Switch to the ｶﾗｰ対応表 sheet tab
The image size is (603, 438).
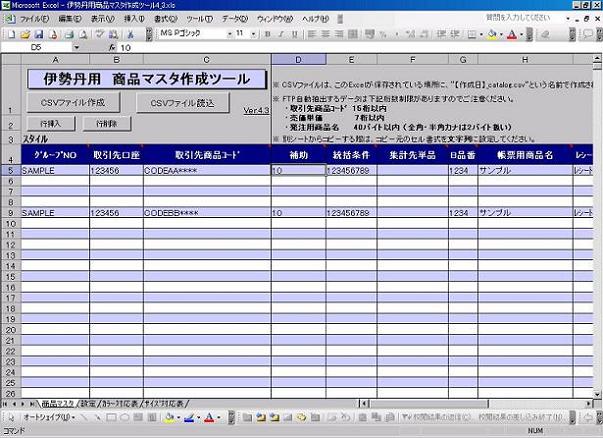click(x=120, y=404)
